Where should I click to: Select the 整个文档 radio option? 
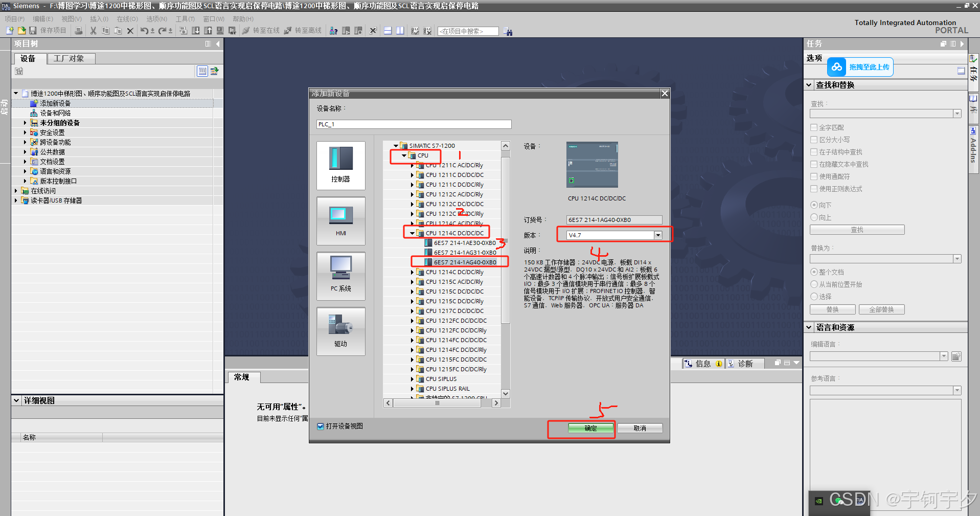[814, 272]
